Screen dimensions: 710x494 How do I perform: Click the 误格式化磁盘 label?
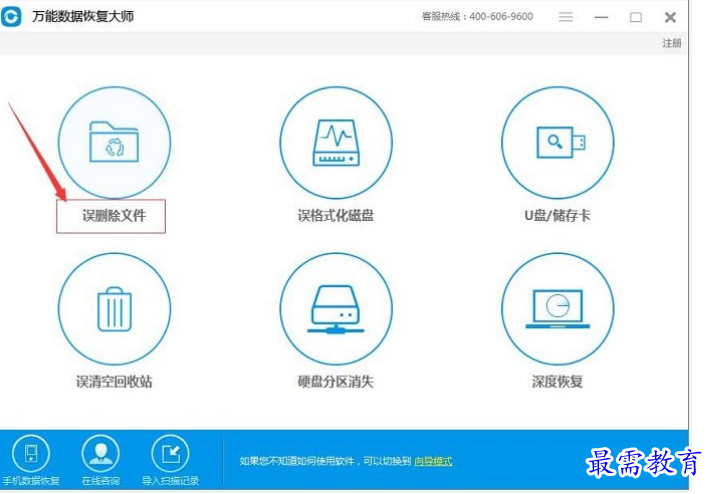coord(336,216)
